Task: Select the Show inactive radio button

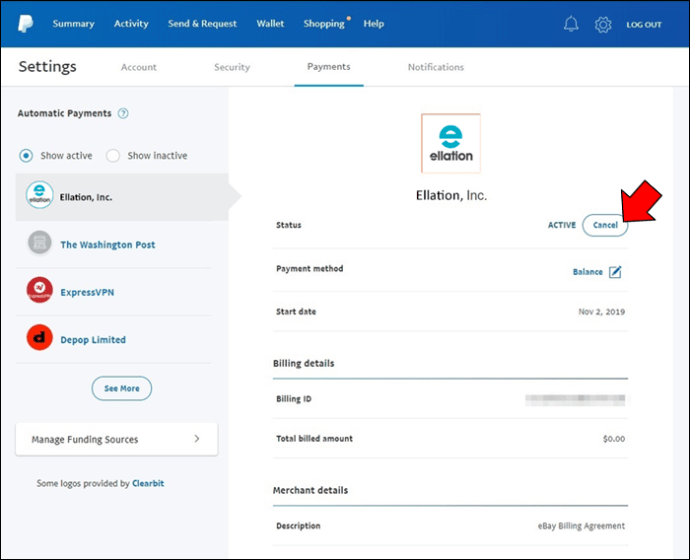Action: [x=113, y=156]
